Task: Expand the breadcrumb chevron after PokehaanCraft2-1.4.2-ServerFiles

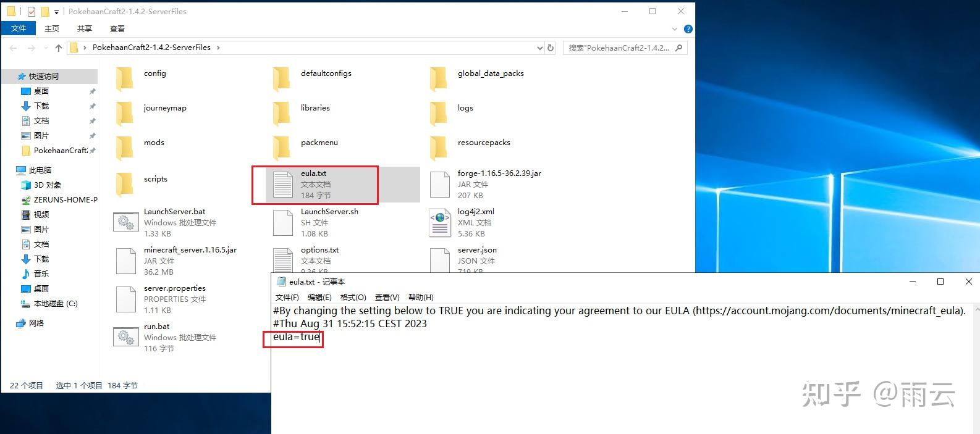Action: pos(218,48)
